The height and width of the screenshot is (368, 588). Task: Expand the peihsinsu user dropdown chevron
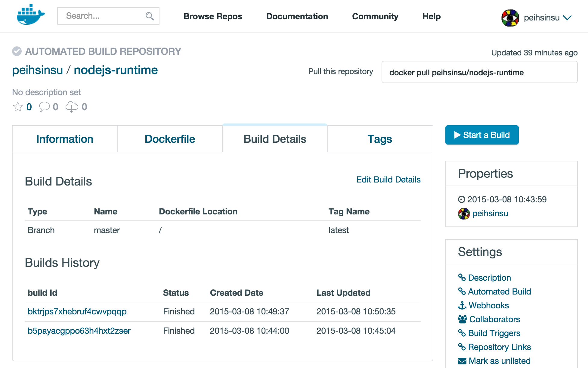[567, 18]
